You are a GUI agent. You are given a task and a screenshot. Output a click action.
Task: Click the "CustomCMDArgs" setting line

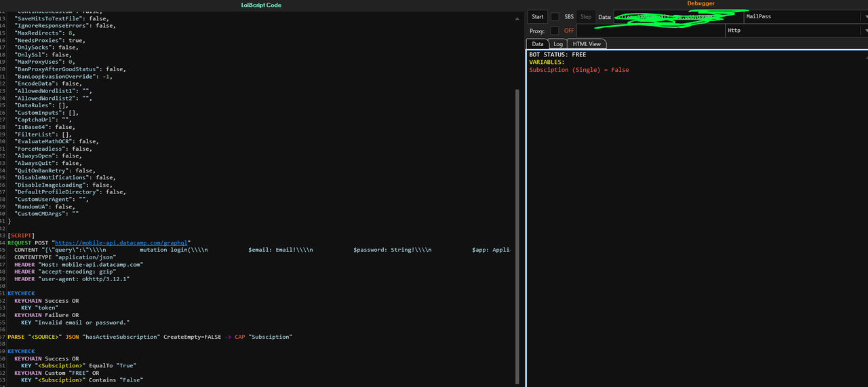point(46,214)
